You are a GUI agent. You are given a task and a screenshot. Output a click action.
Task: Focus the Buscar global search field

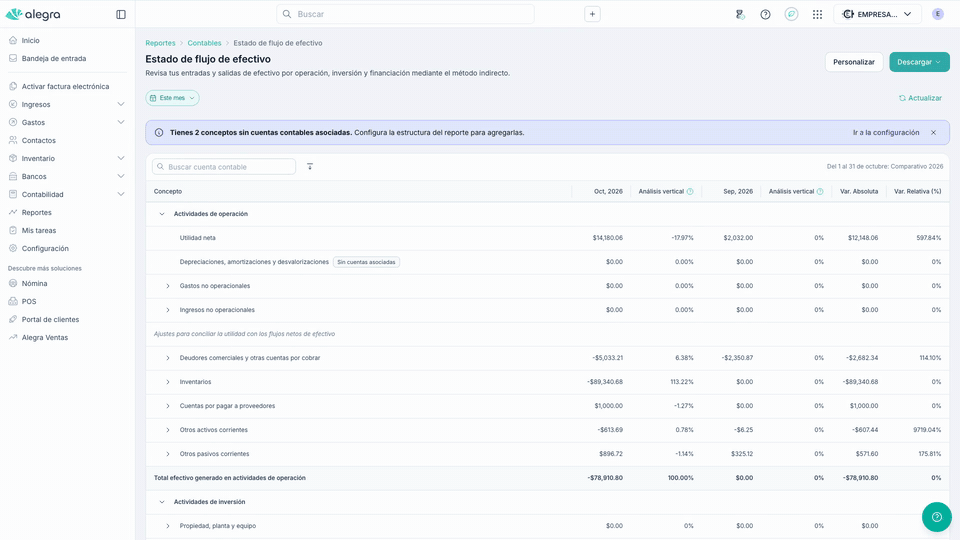tap(405, 14)
